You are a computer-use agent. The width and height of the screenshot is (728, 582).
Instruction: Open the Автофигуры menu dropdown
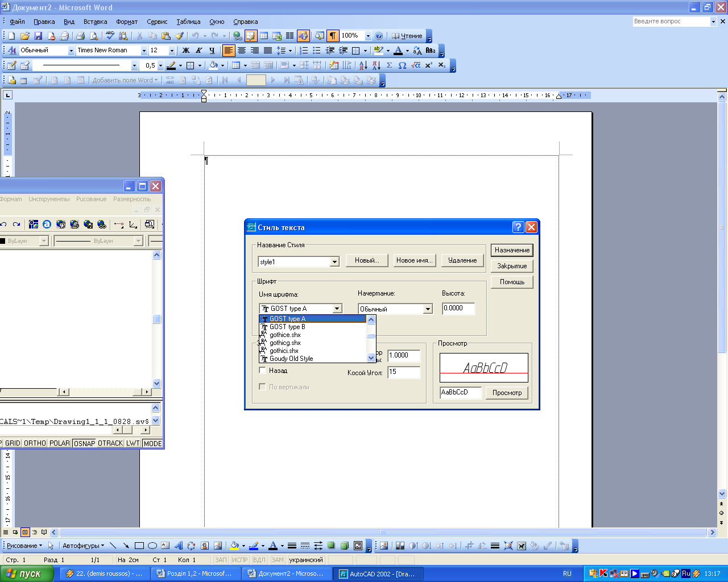tap(84, 546)
